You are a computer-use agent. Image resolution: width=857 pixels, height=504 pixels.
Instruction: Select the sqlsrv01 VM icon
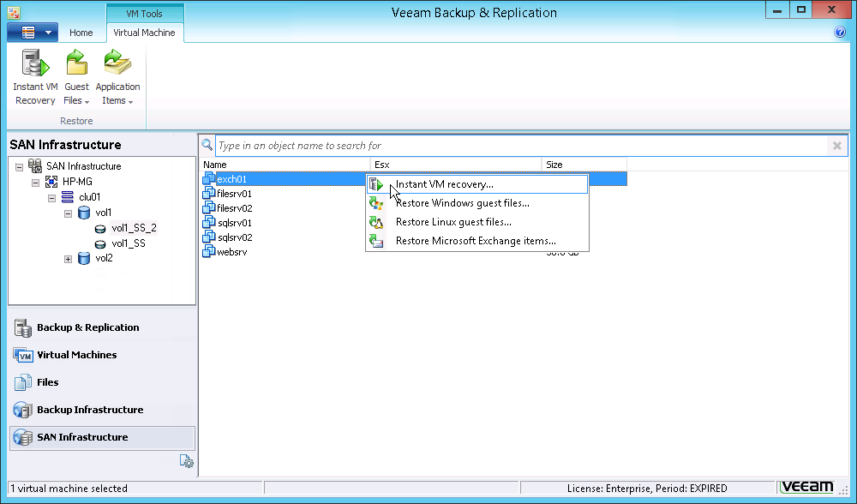(x=209, y=223)
